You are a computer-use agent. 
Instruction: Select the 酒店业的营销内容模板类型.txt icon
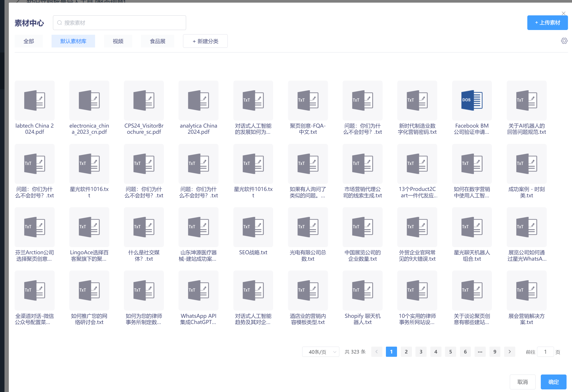pos(308,290)
